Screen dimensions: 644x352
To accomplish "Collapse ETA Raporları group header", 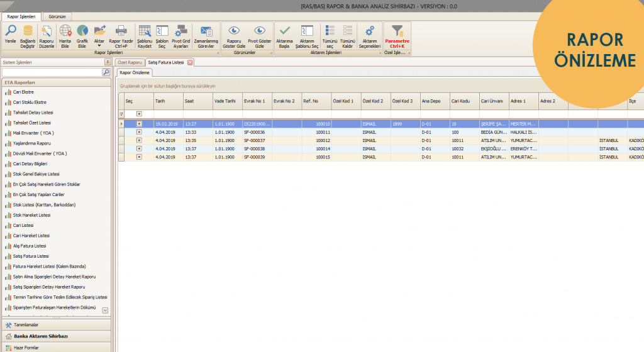I will (x=56, y=82).
